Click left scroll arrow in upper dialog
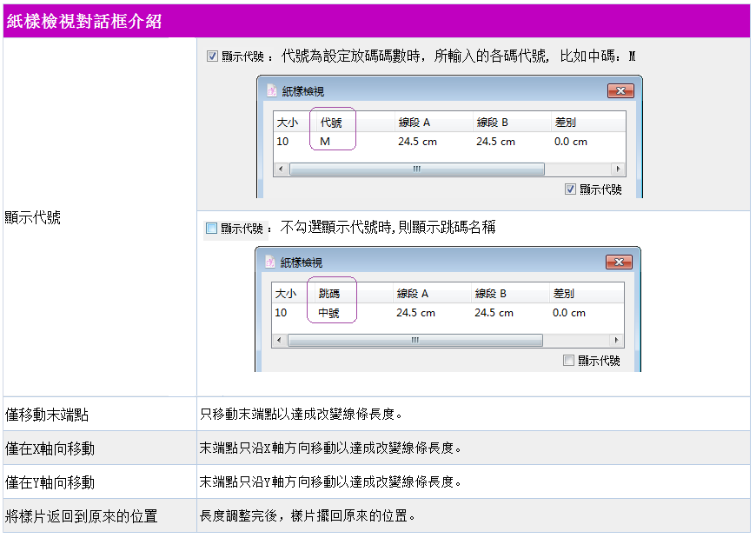Screen dimensions: 756x538 (280, 169)
